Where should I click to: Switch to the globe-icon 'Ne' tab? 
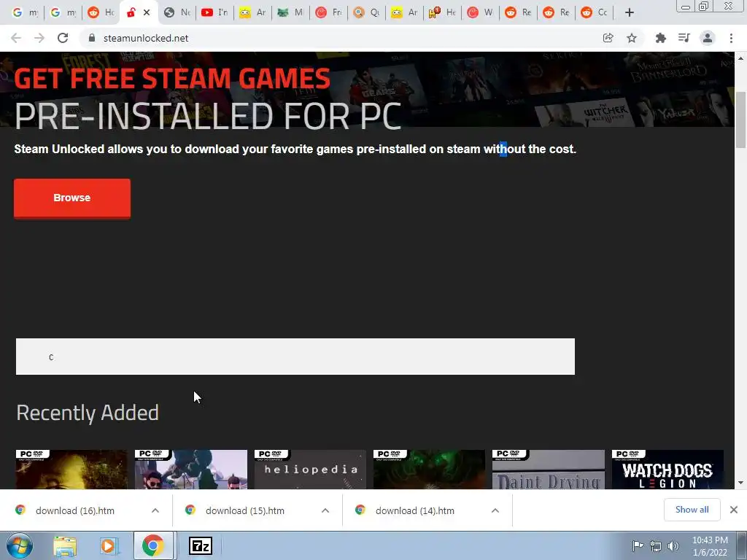(176, 13)
